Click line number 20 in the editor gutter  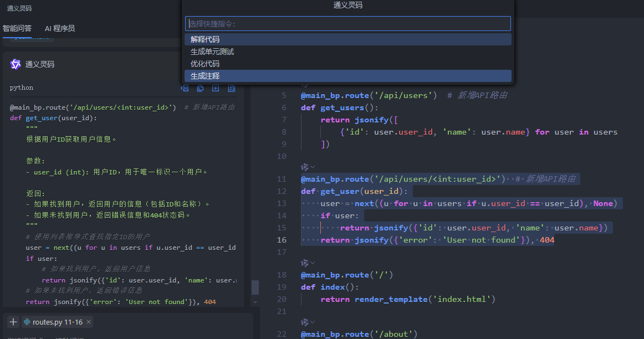click(282, 300)
